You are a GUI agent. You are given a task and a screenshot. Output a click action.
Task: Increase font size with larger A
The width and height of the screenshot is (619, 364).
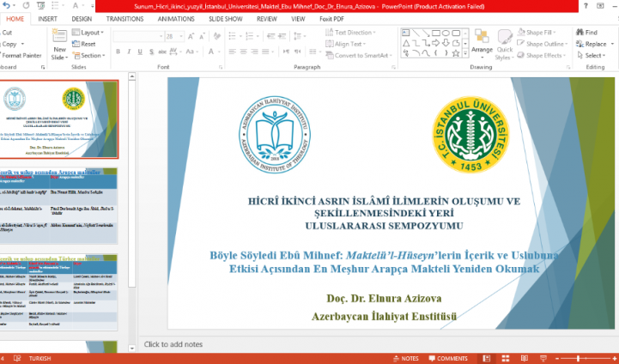[x=191, y=36]
